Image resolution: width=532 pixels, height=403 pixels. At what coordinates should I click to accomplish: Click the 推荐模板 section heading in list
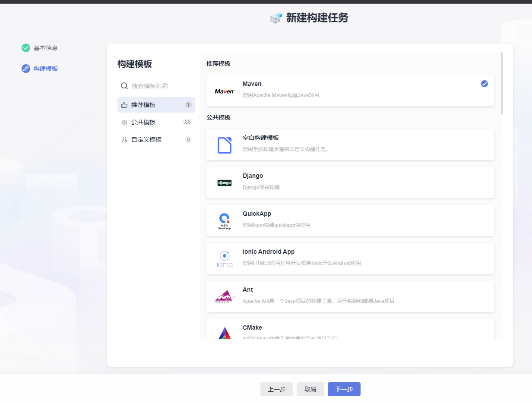tap(218, 63)
